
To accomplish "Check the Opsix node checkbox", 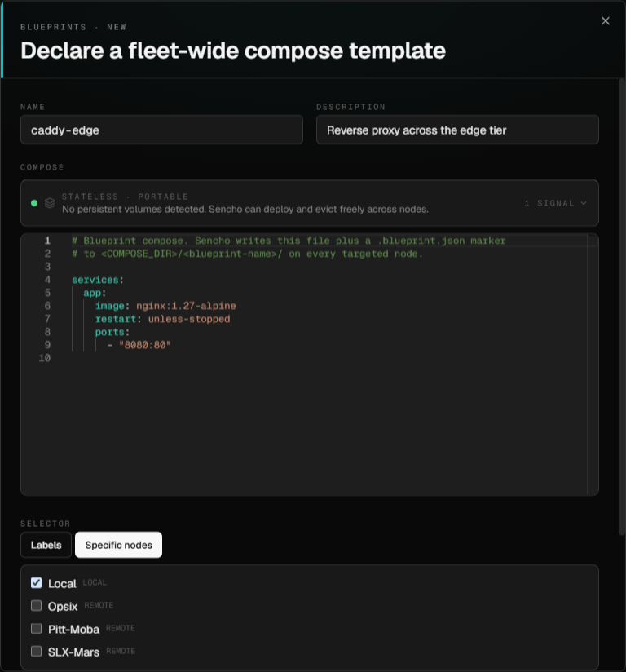I will 37,606.
